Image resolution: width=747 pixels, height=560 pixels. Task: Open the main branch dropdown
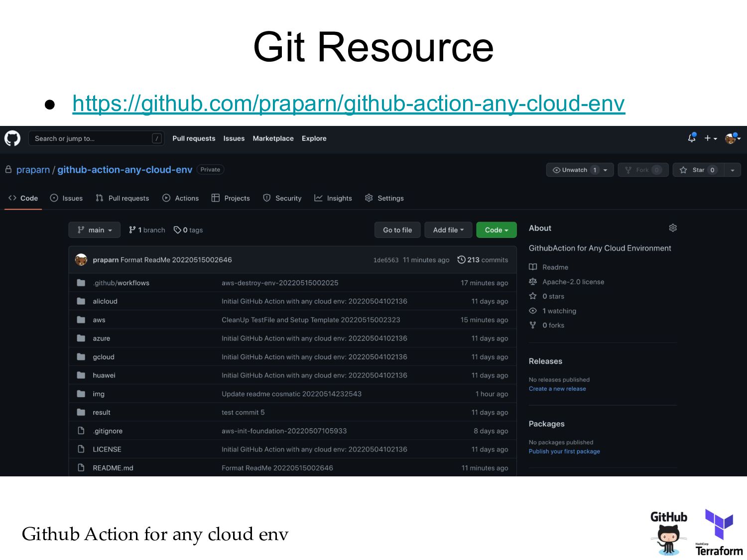95,230
